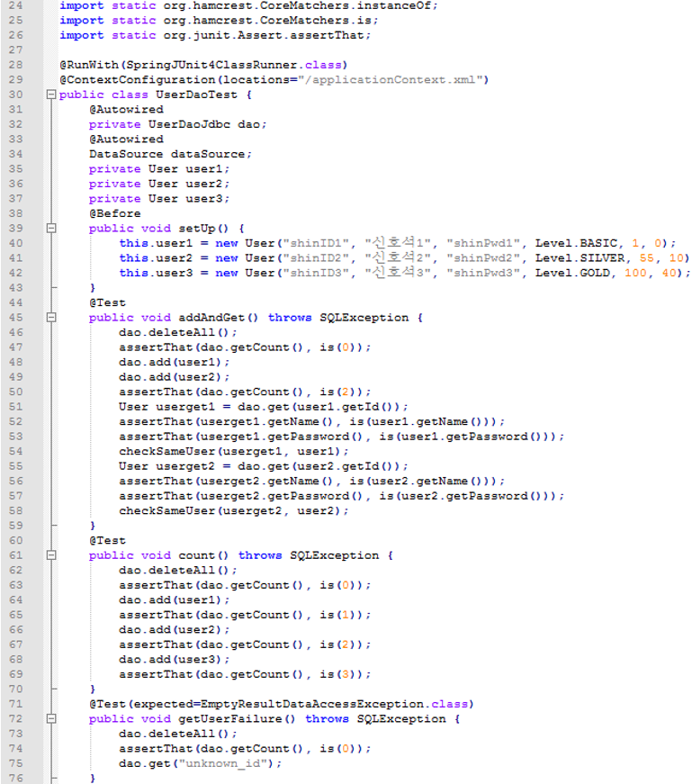Click 'userget1.getPassword()' on line 53
This screenshot has width=692, height=784.
click(x=282, y=437)
